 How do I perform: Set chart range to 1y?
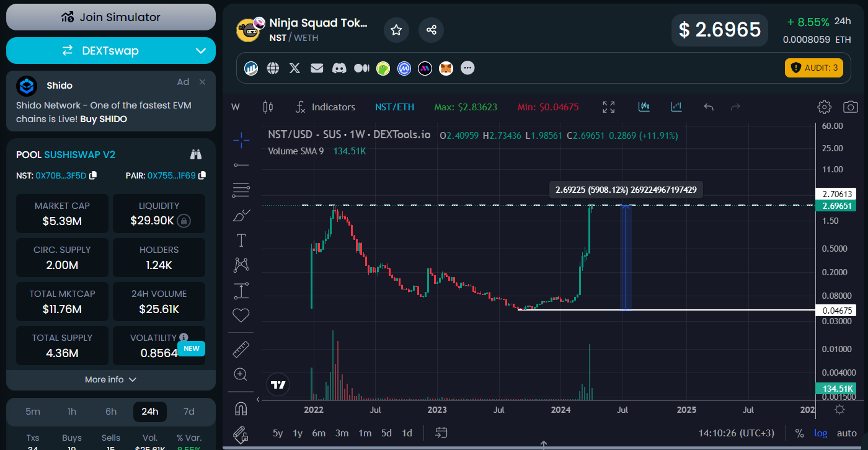[x=298, y=433]
